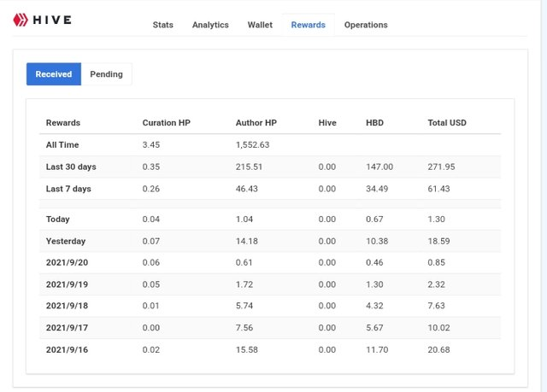Click Today's HBD value 0.67
Image resolution: width=547 pixels, height=392 pixels.
374,219
